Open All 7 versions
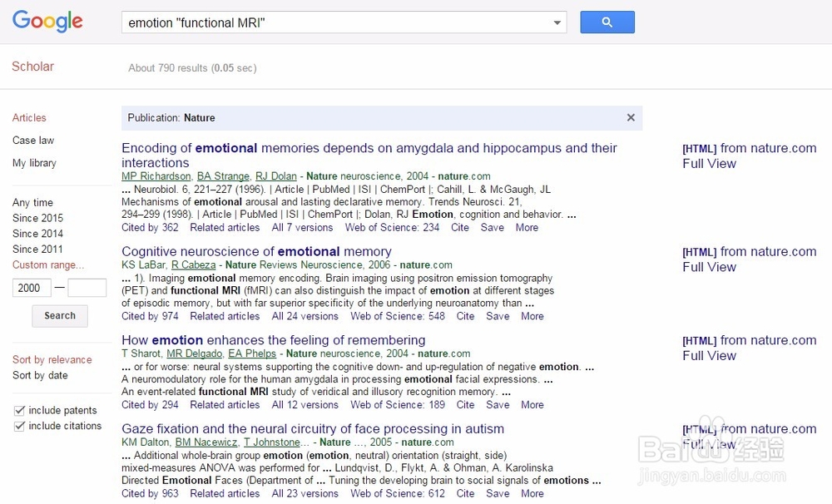832x504 pixels. [303, 228]
